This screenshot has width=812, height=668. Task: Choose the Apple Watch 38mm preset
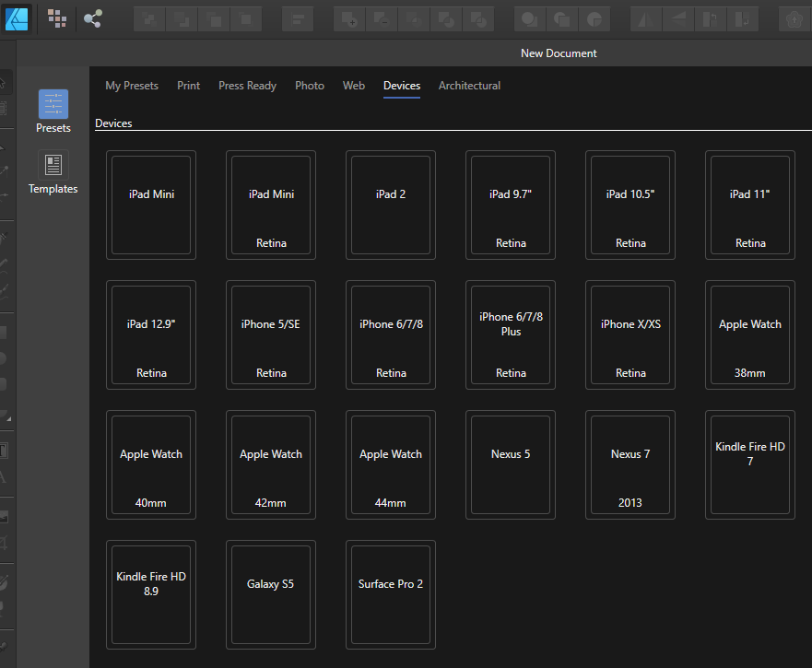point(750,335)
